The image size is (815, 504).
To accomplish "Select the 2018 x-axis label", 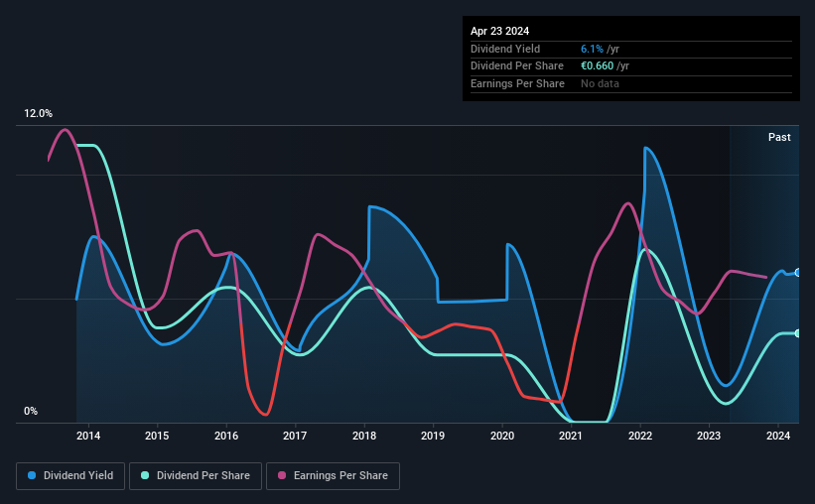I will pyautogui.click(x=364, y=436).
